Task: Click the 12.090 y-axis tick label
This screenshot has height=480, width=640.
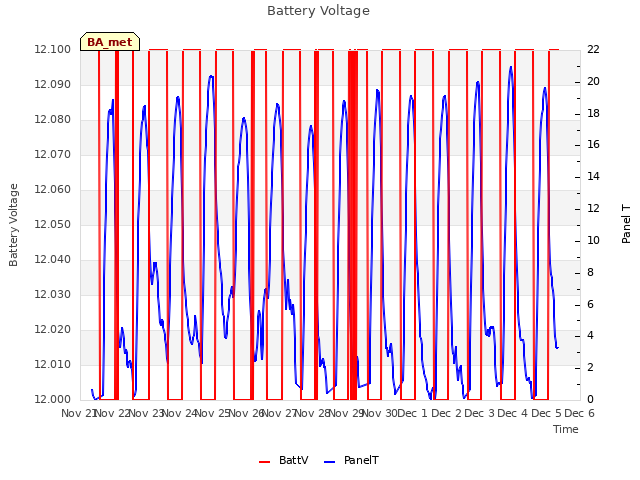Action: click(x=52, y=84)
